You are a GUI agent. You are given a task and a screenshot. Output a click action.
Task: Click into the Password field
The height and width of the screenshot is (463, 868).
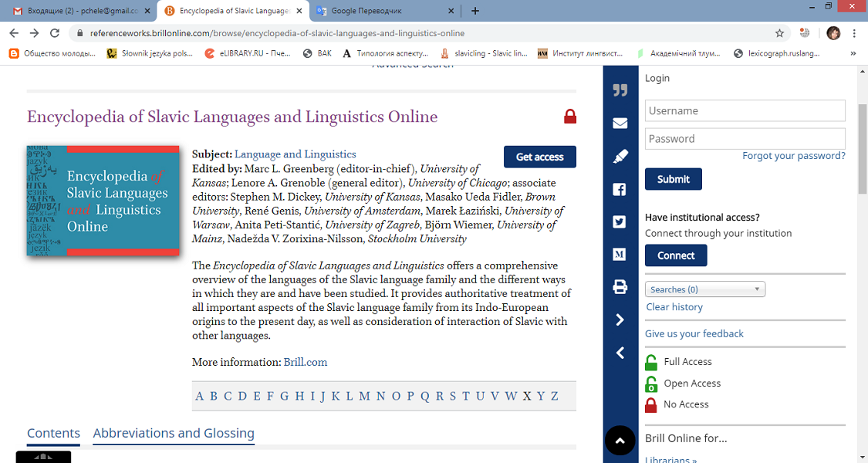(745, 138)
